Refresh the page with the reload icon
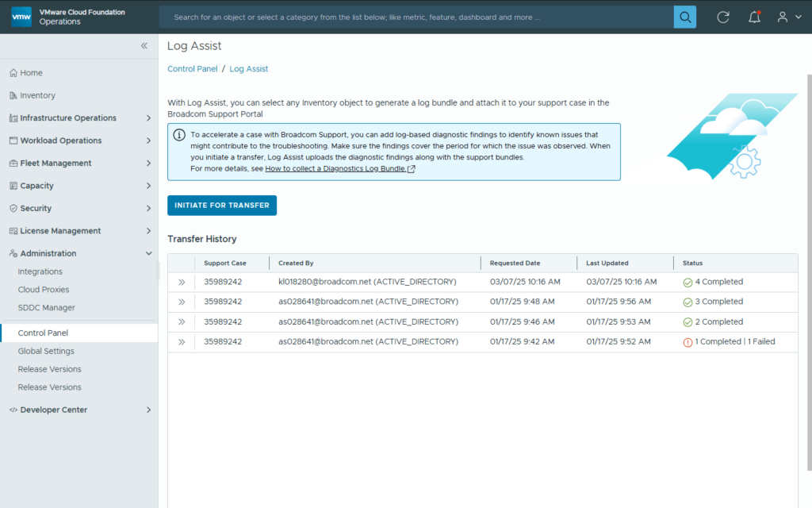Screen dimensions: 812x508 [723, 17]
